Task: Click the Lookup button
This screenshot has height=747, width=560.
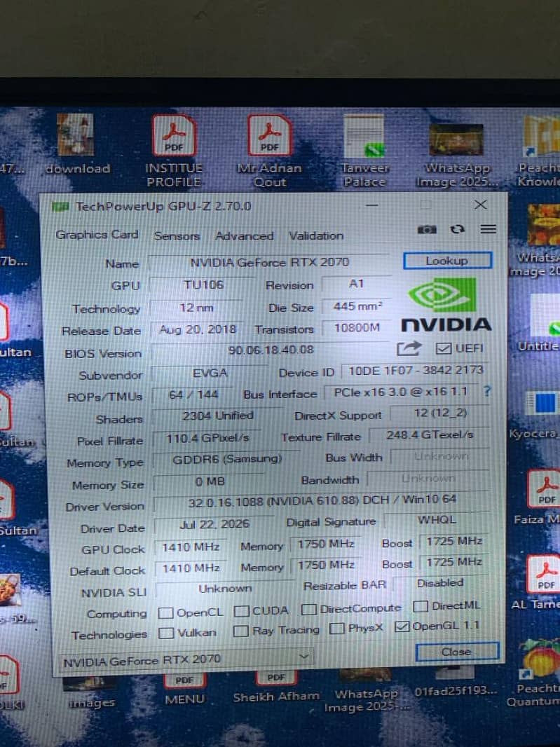Action: [x=447, y=261]
